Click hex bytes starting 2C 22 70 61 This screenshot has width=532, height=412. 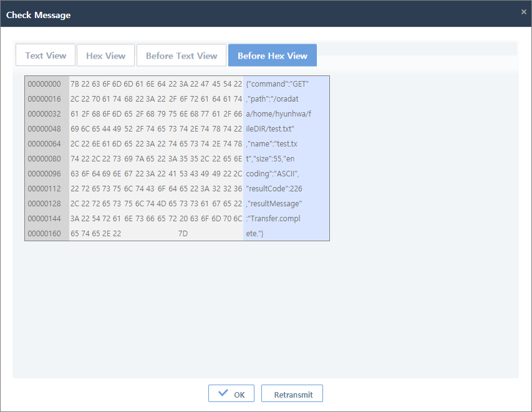[156, 98]
